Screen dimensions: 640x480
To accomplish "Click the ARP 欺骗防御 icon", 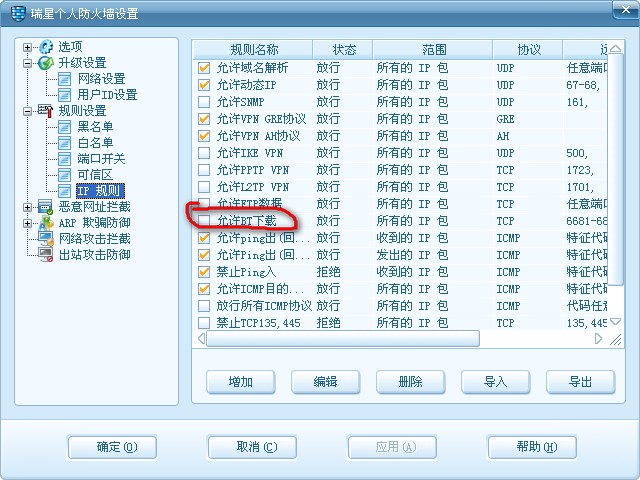I will [x=46, y=223].
